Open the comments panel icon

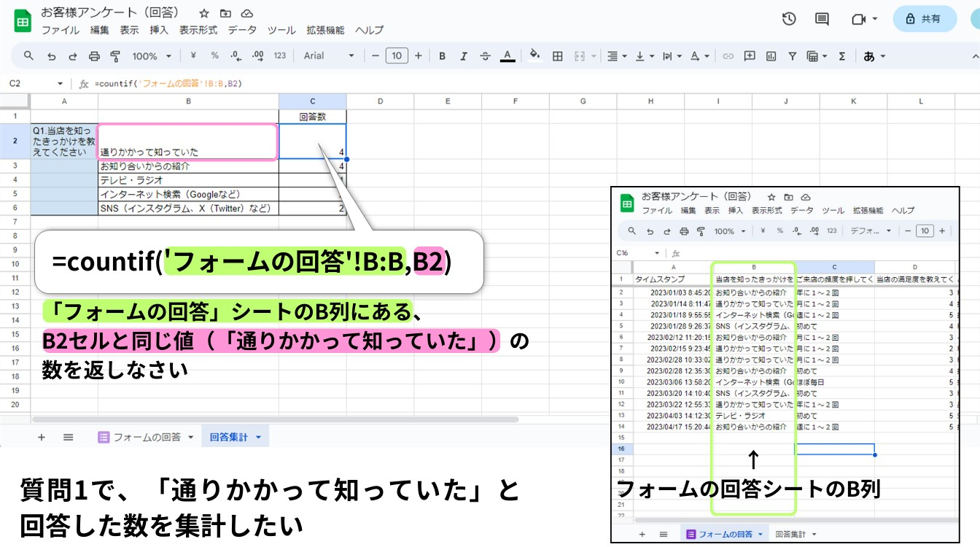pos(822,19)
